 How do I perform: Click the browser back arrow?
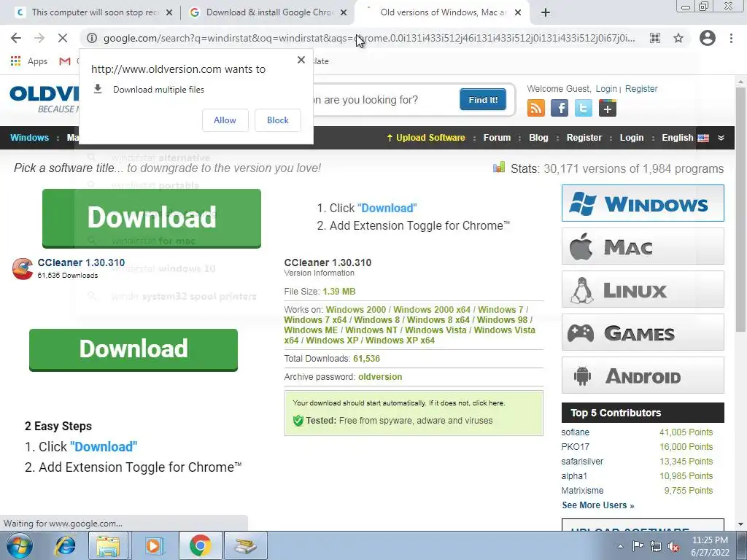click(x=16, y=38)
